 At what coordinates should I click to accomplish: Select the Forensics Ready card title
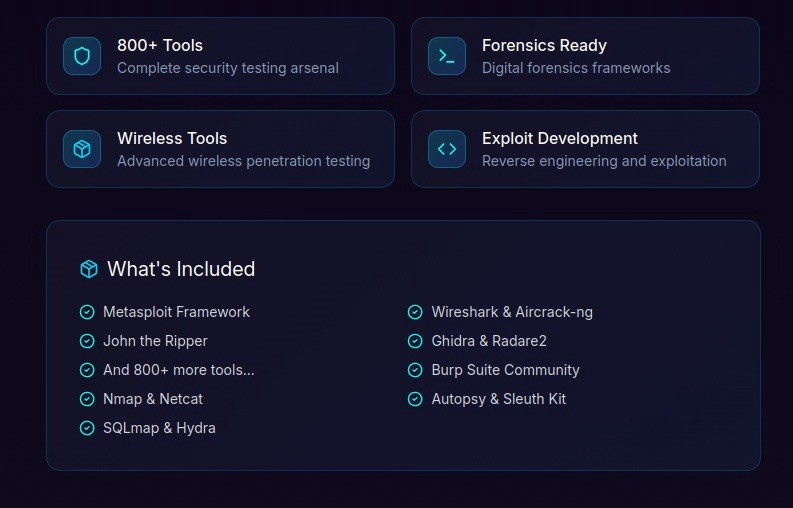point(544,46)
